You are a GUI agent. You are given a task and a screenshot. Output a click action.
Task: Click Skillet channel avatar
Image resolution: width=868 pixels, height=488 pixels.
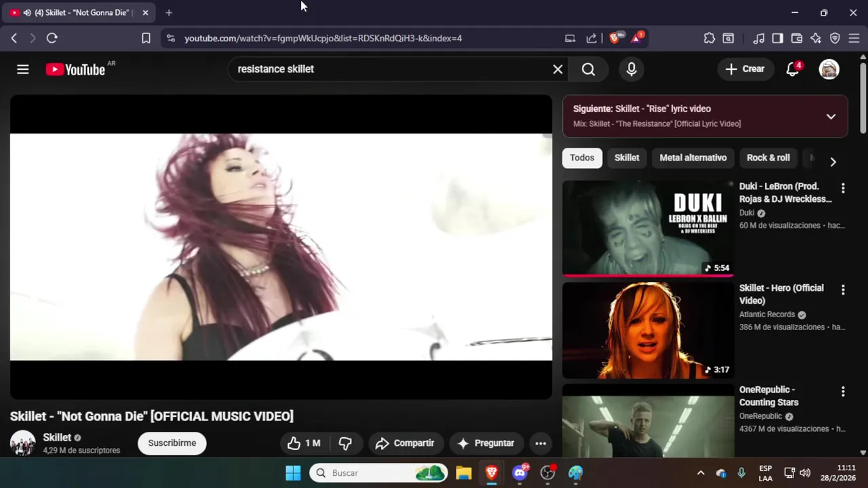point(22,443)
